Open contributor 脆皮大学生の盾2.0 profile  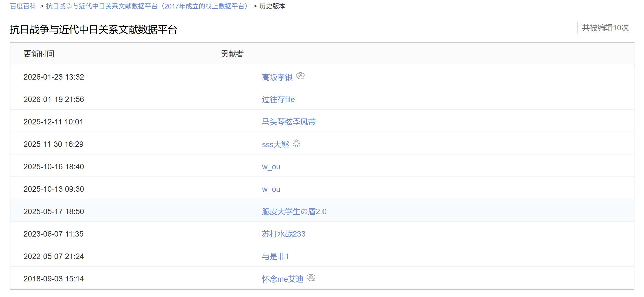294,211
